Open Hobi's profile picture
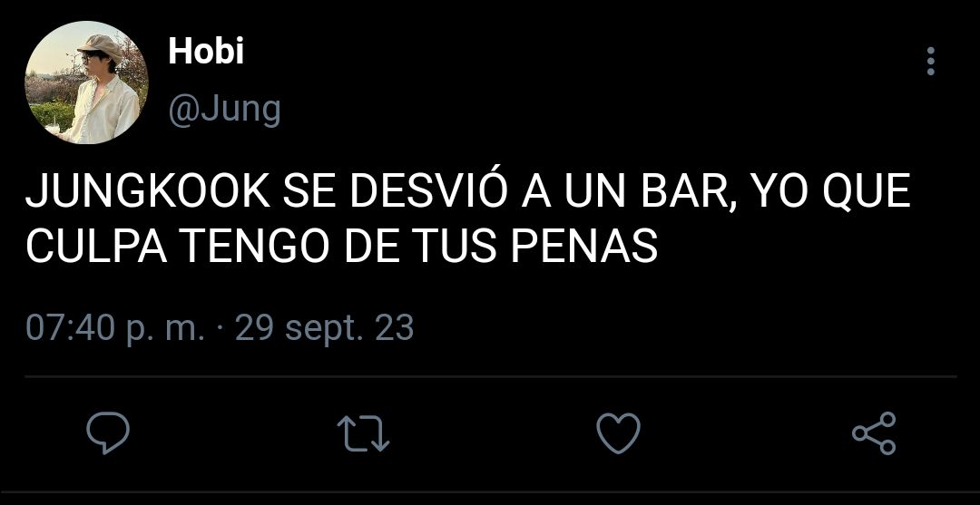980x505 pixels. pyautogui.click(x=86, y=83)
